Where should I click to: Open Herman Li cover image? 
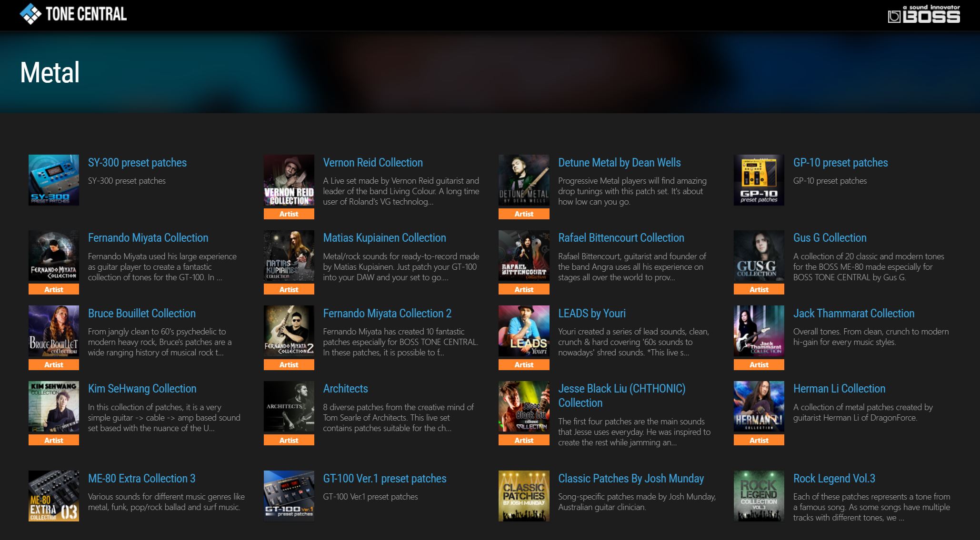tap(759, 406)
